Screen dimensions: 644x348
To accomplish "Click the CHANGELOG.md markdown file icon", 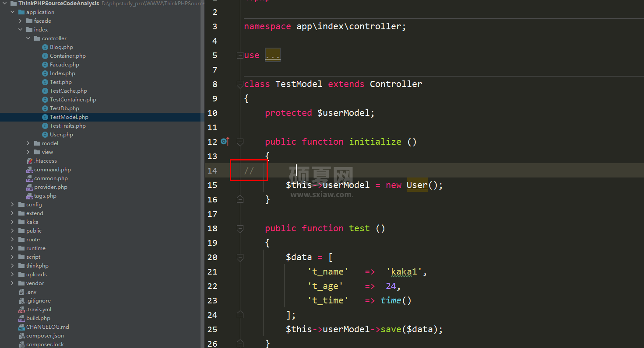I will [x=21, y=327].
